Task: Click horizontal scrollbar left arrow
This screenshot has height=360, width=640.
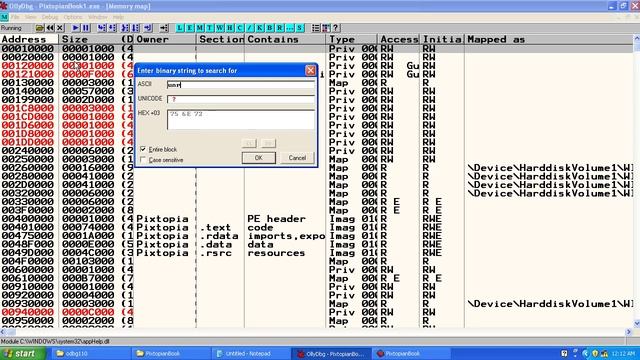Action: pos(3,332)
